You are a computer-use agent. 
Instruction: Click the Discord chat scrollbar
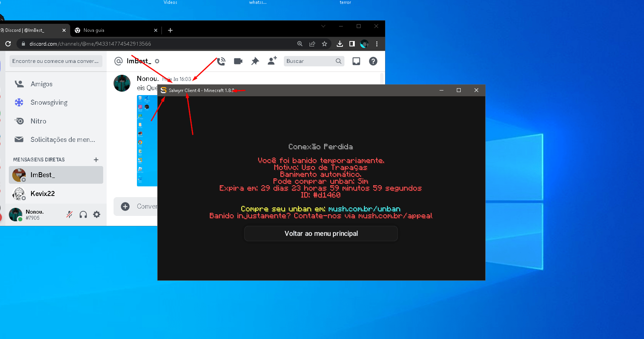(x=382, y=78)
